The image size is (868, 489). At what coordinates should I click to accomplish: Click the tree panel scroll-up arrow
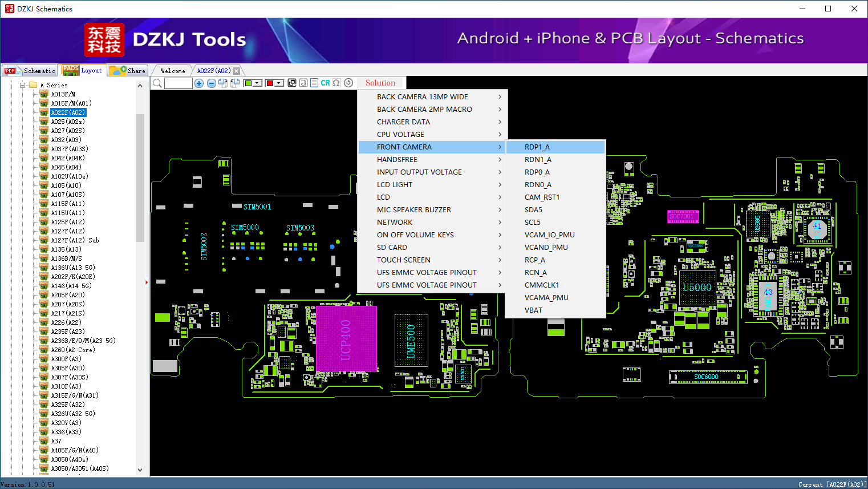tap(140, 86)
